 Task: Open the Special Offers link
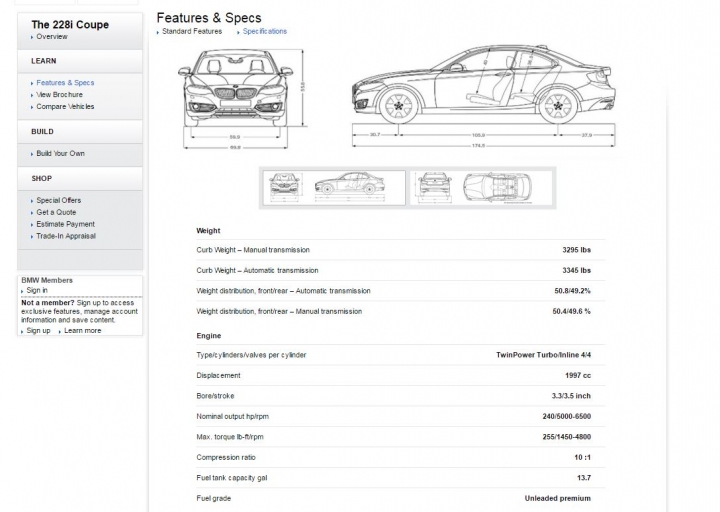[58, 200]
